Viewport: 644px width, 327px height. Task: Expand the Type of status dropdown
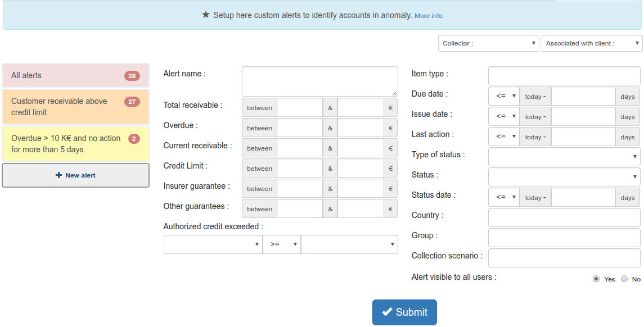click(x=564, y=157)
